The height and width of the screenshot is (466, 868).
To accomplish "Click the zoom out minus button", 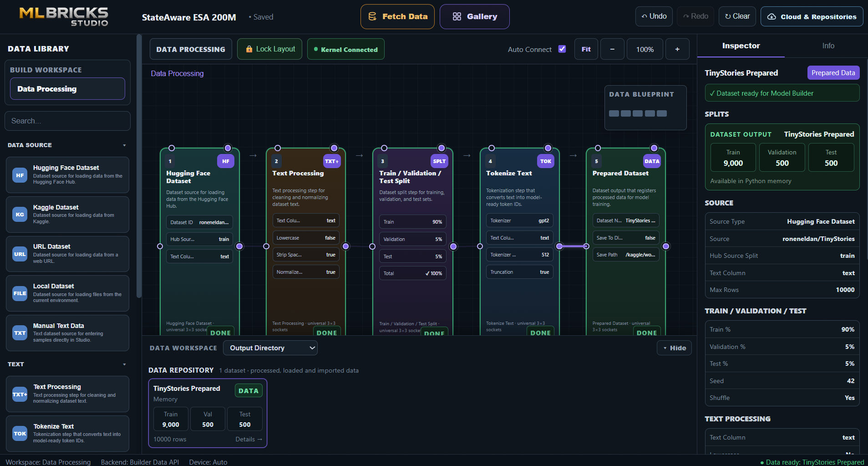I will pos(612,49).
